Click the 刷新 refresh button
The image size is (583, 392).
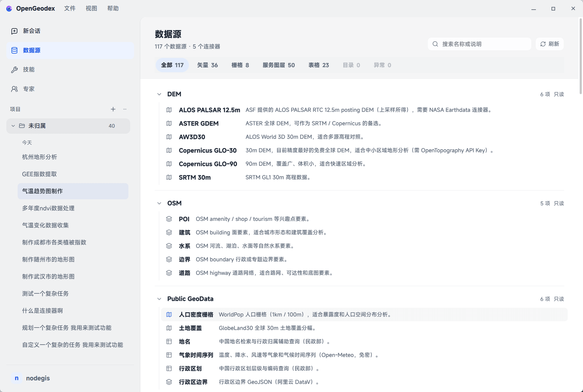pyautogui.click(x=550, y=44)
